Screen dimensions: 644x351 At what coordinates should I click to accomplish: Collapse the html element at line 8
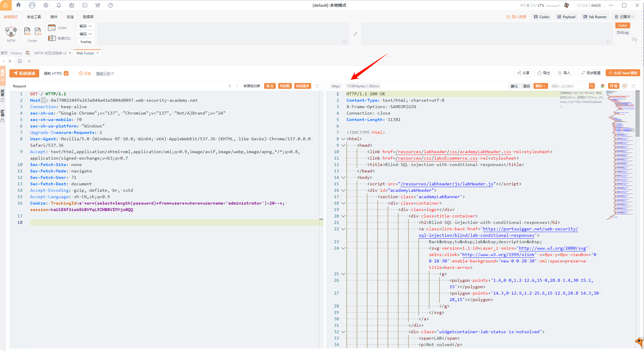[x=343, y=139]
